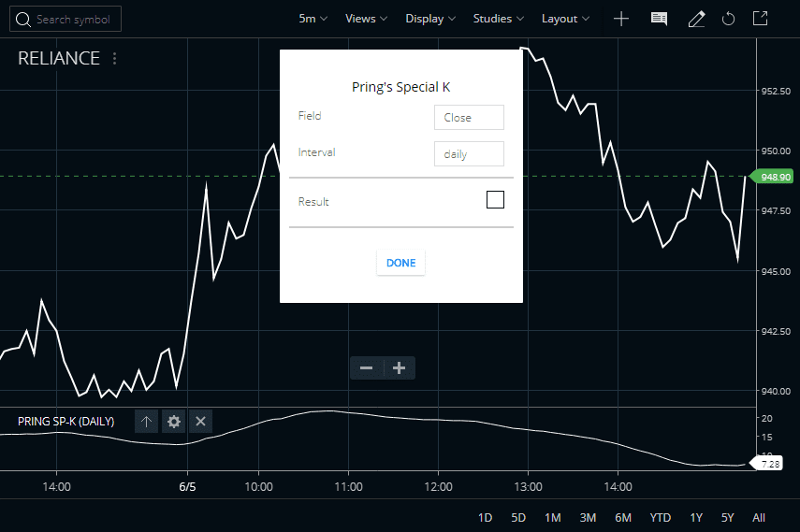Select the 1M range
The width and height of the screenshot is (800, 532).
pyautogui.click(x=553, y=518)
